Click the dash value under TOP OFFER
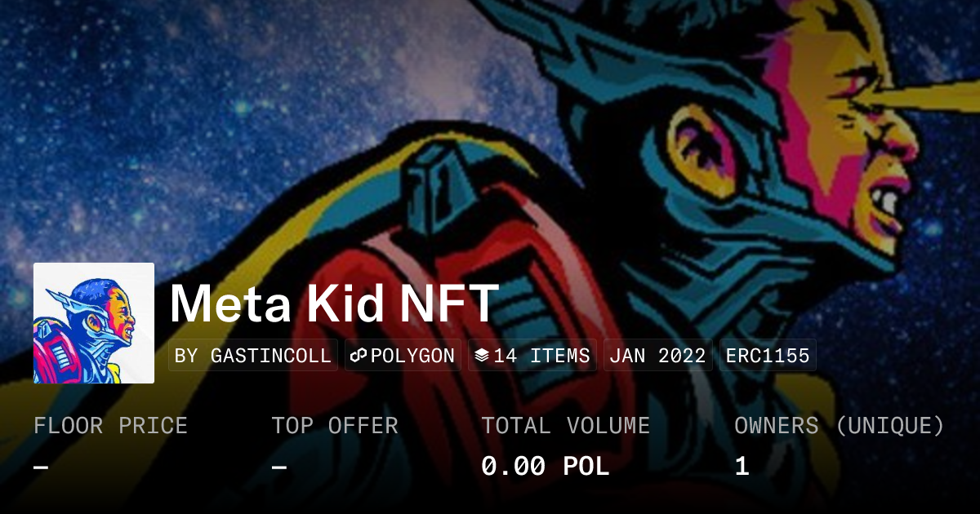 (279, 467)
